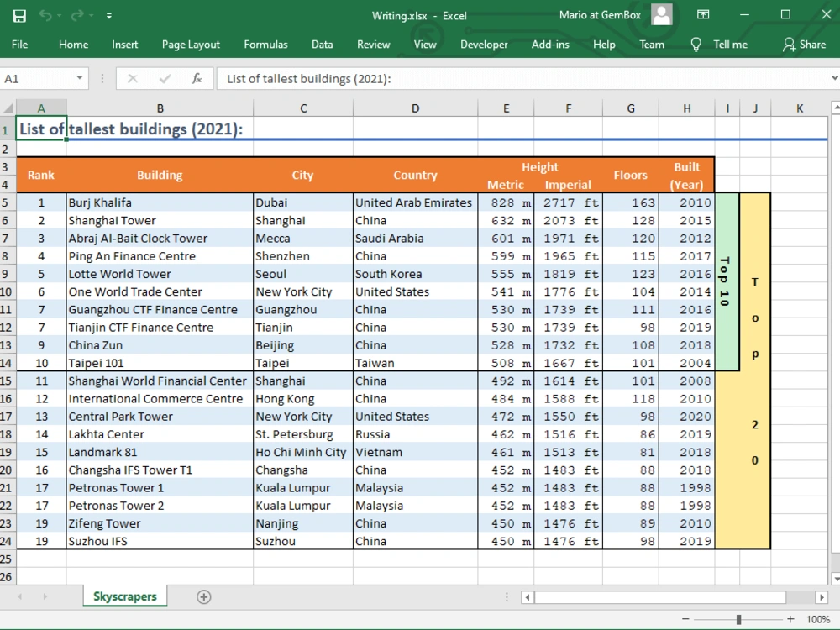The height and width of the screenshot is (630, 840).
Task: Switch to the Insert tab
Action: pos(125,45)
